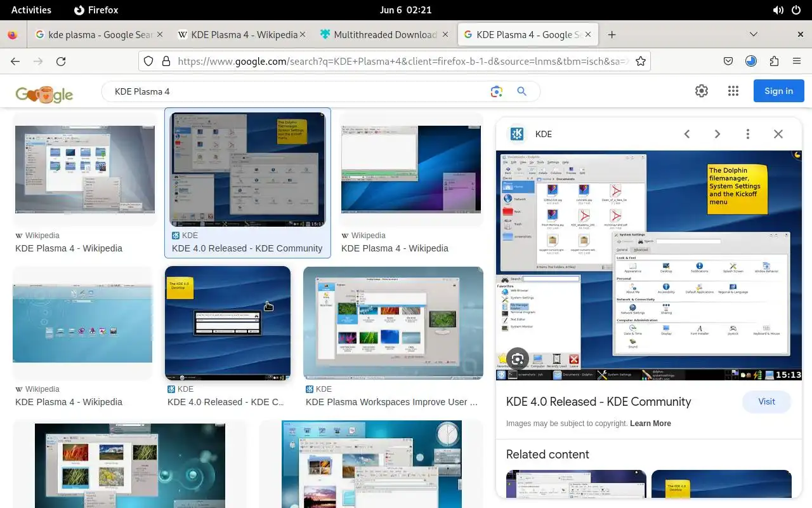Show previous image in preview panel
812x508 pixels.
[686, 134]
